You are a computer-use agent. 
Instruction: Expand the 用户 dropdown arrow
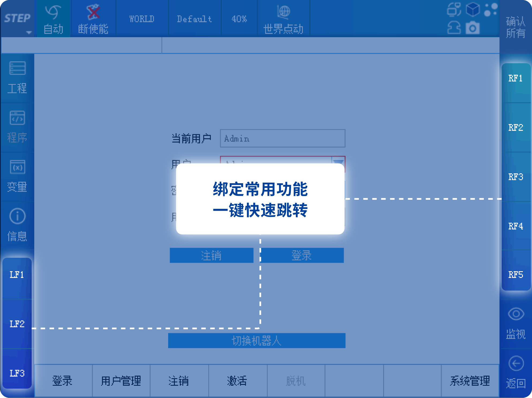point(338,160)
